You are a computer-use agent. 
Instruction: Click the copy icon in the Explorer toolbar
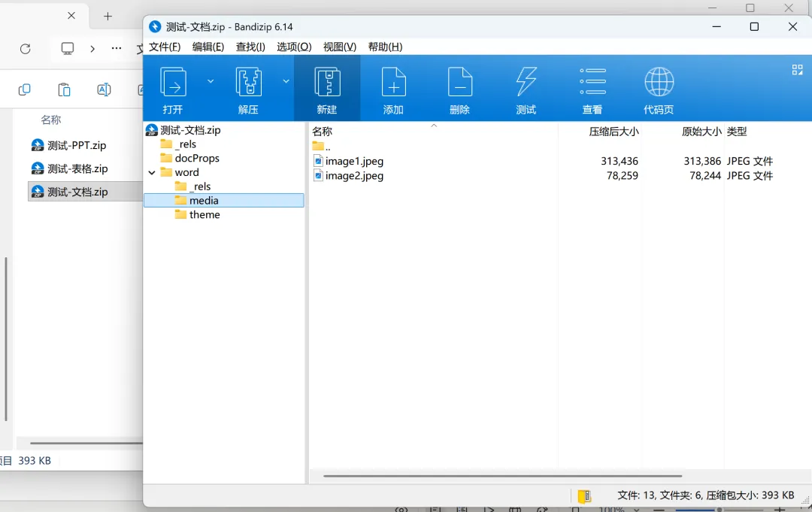coord(24,89)
